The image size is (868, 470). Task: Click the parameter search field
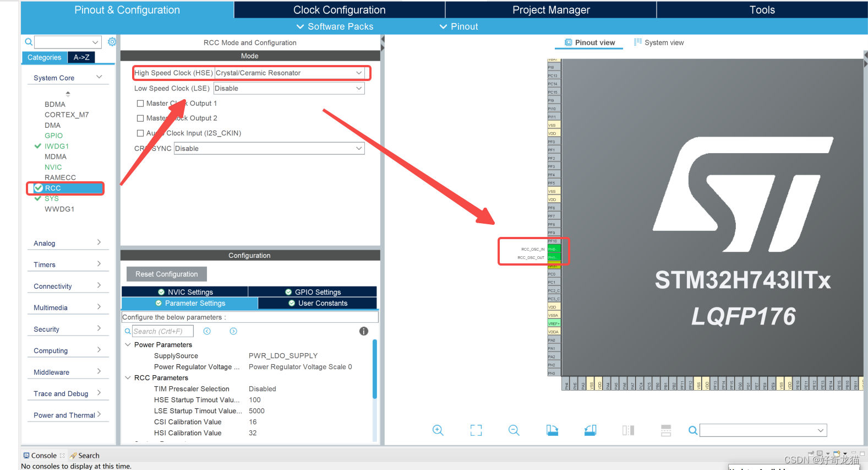162,331
